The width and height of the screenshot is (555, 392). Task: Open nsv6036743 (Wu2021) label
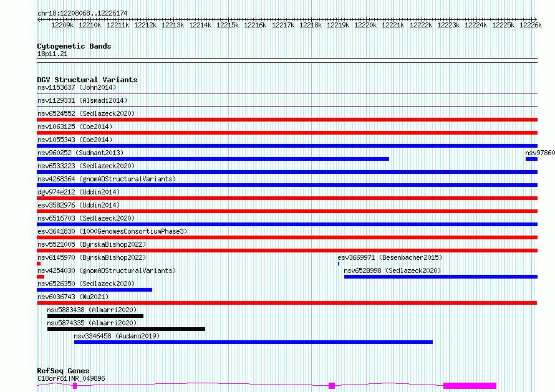point(73,297)
